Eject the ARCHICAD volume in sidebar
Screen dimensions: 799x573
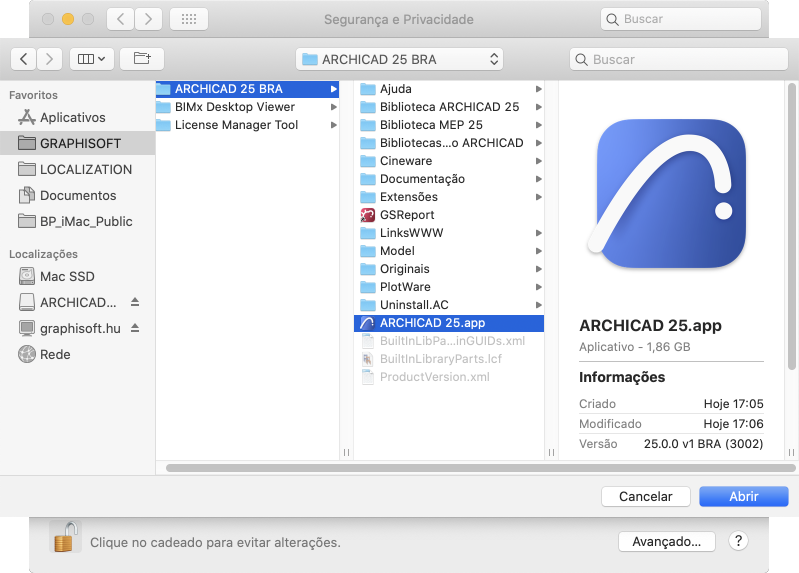[x=135, y=302]
